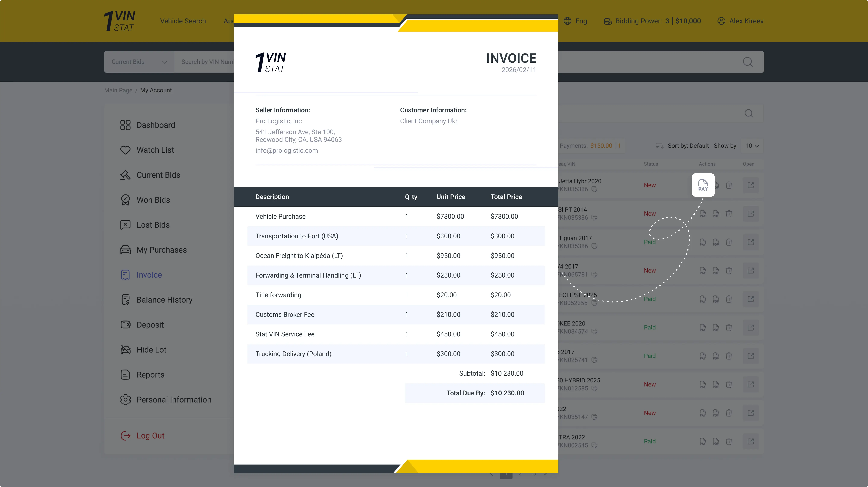The image size is (868, 487).
Task: Click the globe language icon
Action: pos(567,21)
